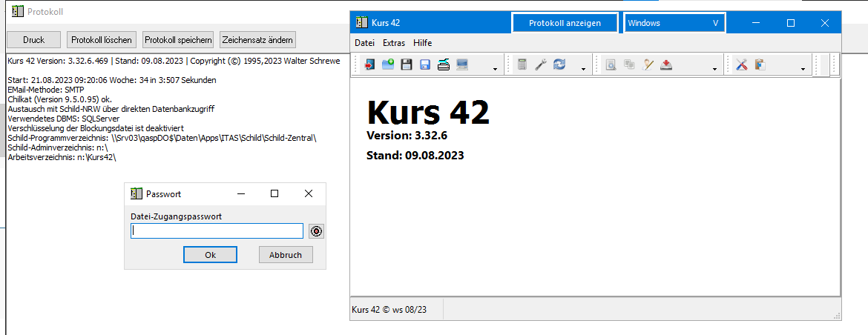Click the Abbruch button

[286, 255]
